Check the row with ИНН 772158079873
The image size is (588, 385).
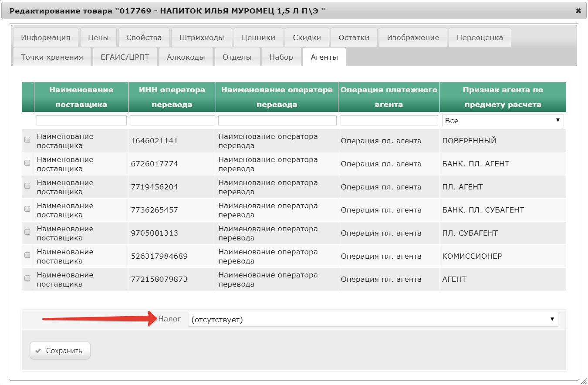coord(27,278)
